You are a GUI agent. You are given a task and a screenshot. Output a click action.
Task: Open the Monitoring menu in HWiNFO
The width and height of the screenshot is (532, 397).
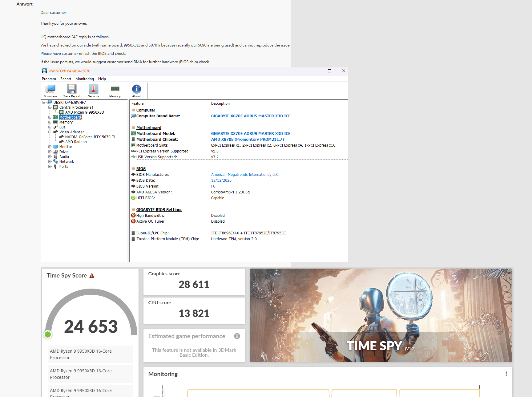coord(85,79)
